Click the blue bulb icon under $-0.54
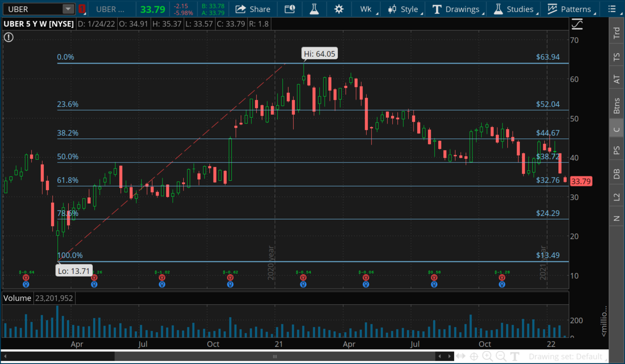 (x=303, y=284)
